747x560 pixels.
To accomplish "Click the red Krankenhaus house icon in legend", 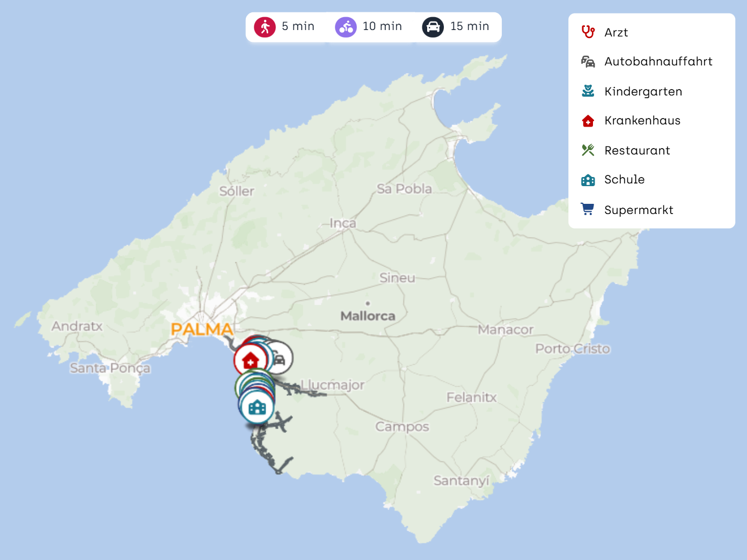I will pos(588,121).
